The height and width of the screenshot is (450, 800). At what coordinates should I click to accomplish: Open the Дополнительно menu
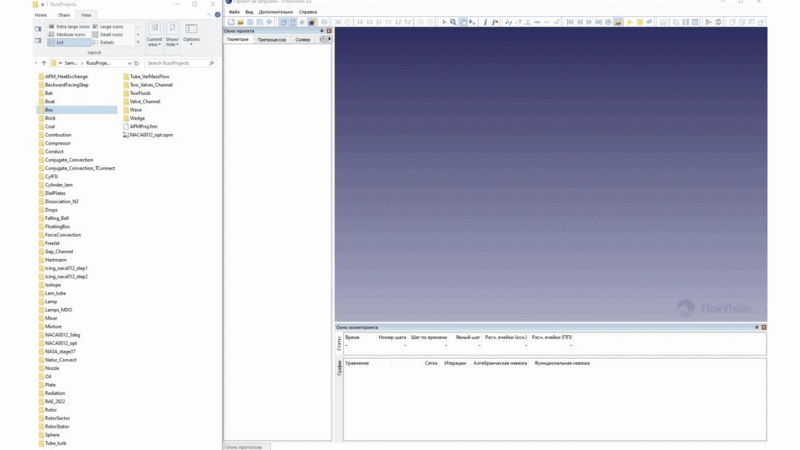tap(276, 12)
